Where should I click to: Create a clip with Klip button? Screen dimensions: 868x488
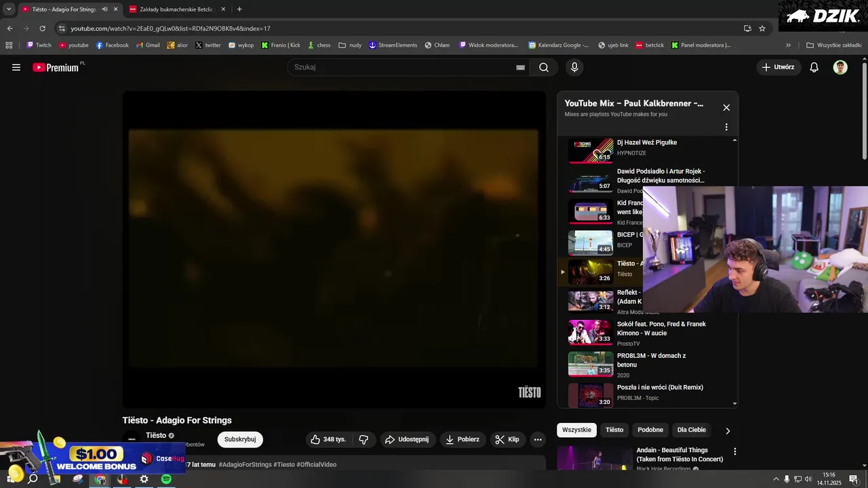tap(507, 439)
